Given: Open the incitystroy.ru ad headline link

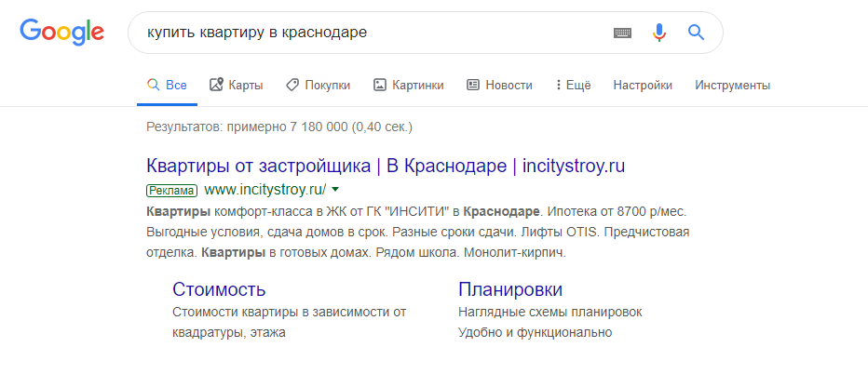Looking at the screenshot, I should (x=386, y=166).
